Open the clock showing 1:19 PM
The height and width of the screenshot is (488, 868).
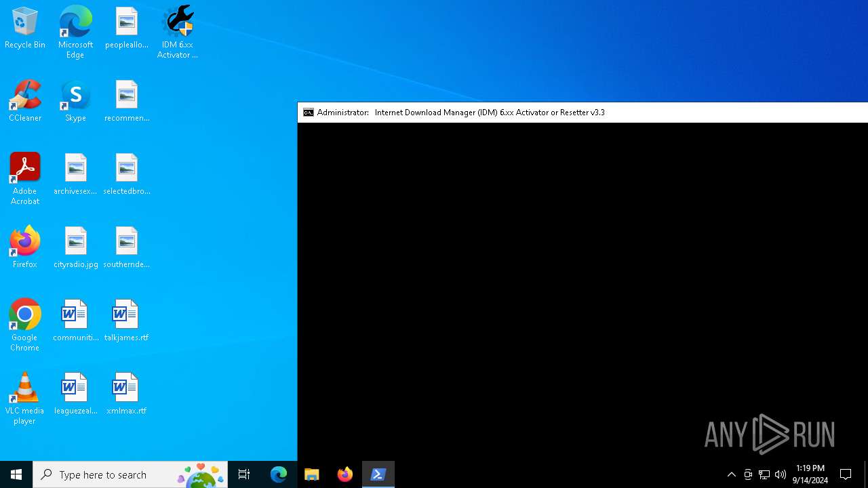810,474
